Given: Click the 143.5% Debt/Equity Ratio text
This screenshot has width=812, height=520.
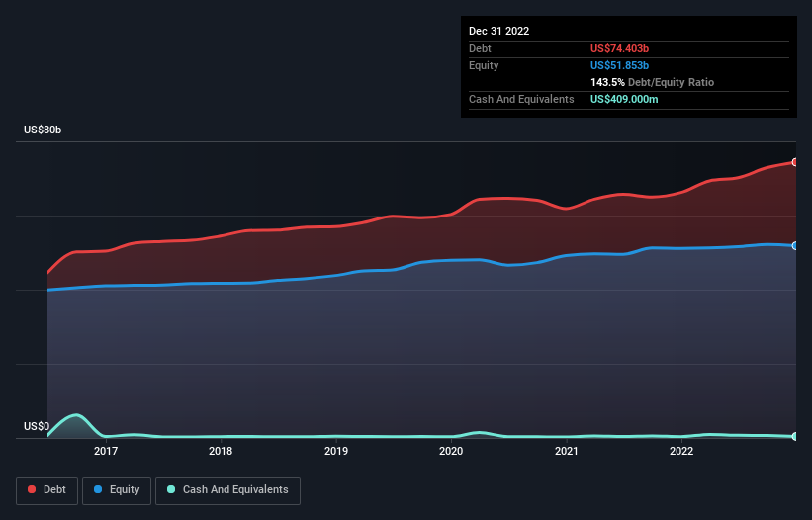Looking at the screenshot, I should point(653,82).
